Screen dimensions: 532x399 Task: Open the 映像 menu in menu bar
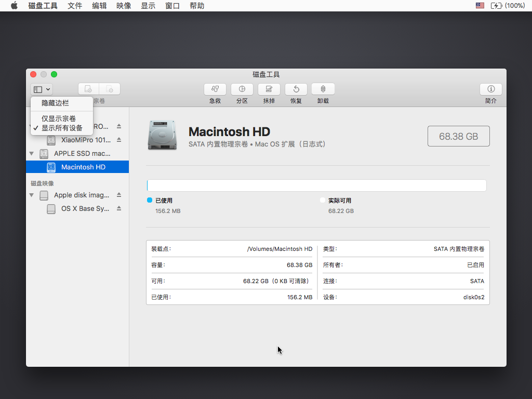[x=124, y=6]
